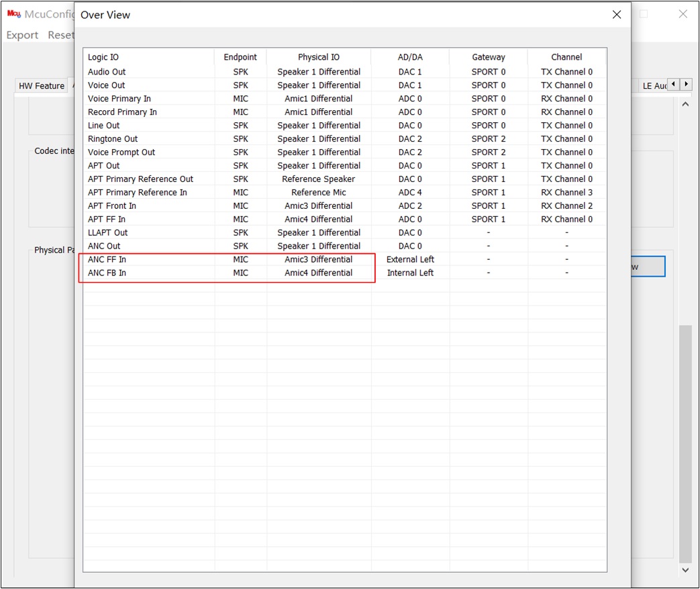Image resolution: width=700 pixels, height=589 pixels.
Task: Click the McuConfig app icon in title bar
Action: tap(13, 14)
